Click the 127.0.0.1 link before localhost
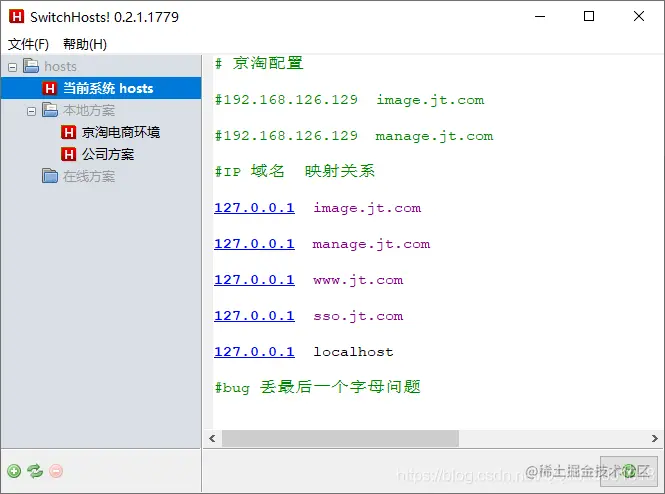 pos(254,352)
